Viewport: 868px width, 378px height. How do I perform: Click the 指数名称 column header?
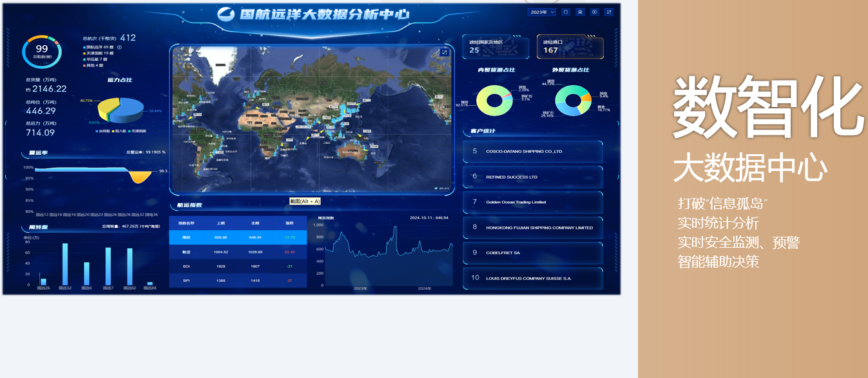pos(186,223)
